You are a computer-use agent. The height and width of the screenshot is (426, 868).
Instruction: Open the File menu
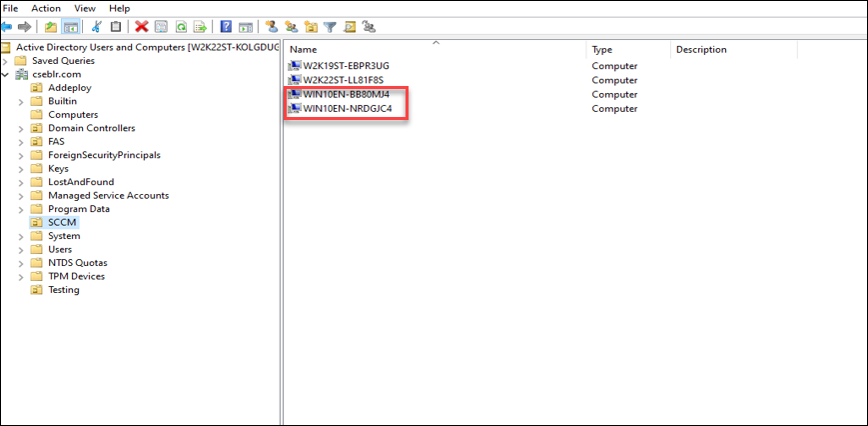[11, 8]
